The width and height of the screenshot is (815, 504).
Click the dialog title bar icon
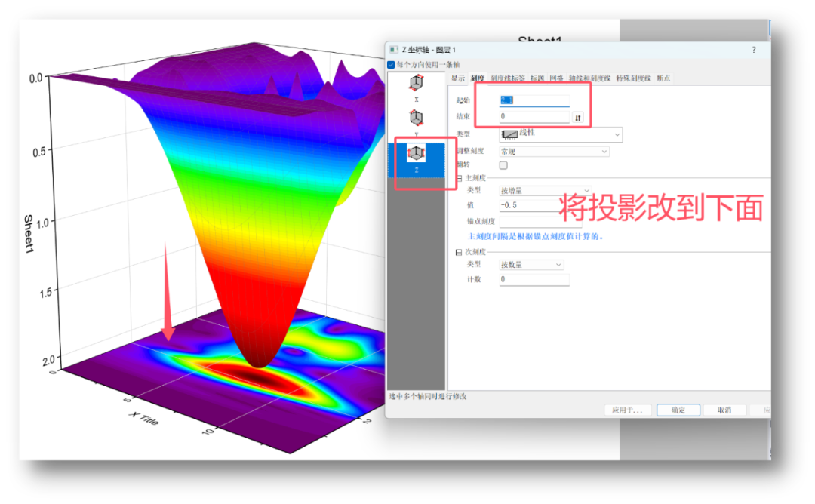click(x=393, y=50)
